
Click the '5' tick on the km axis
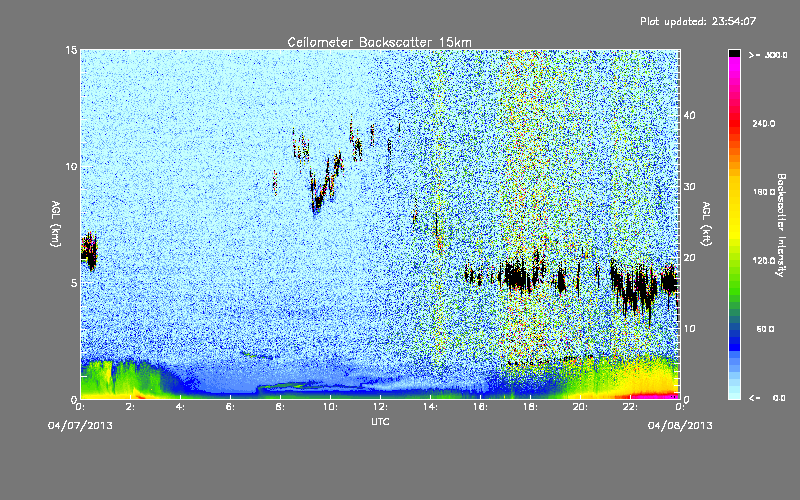[x=74, y=283]
